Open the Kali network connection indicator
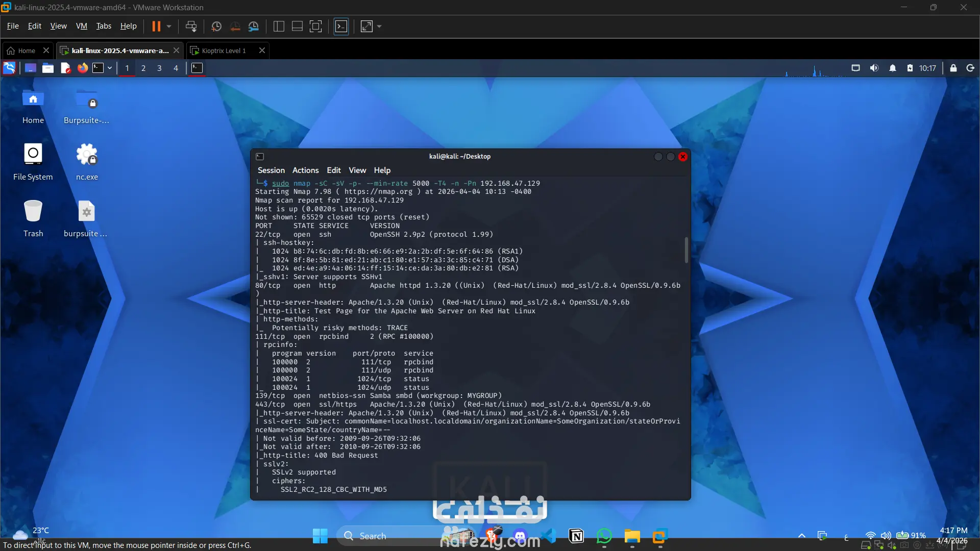The image size is (980, 551). point(856,68)
